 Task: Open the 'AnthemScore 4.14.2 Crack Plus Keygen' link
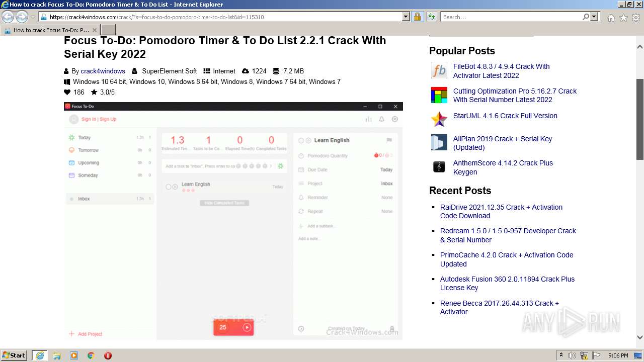coord(503,167)
